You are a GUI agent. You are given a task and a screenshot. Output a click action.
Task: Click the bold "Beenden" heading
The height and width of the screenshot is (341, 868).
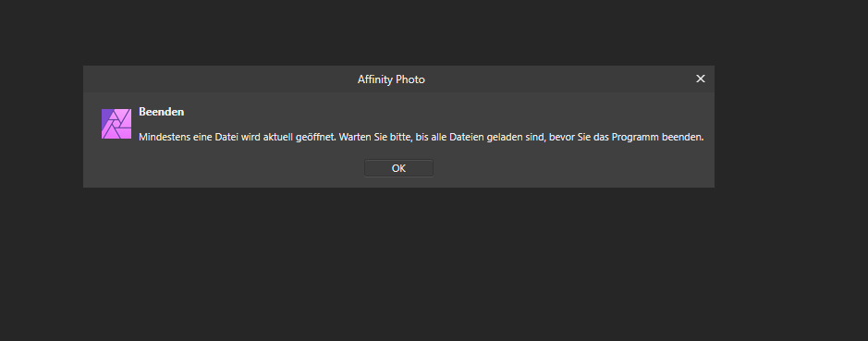coord(161,112)
